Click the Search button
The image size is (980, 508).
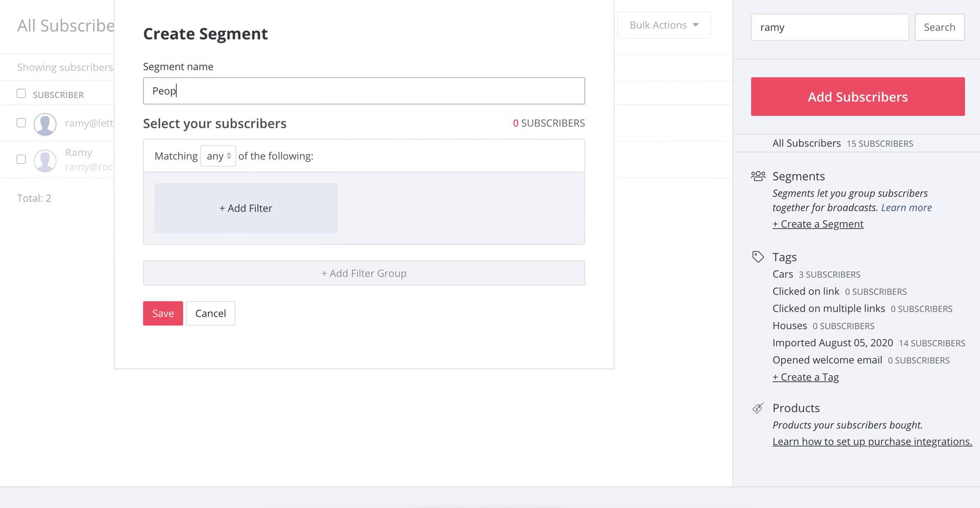coord(939,27)
